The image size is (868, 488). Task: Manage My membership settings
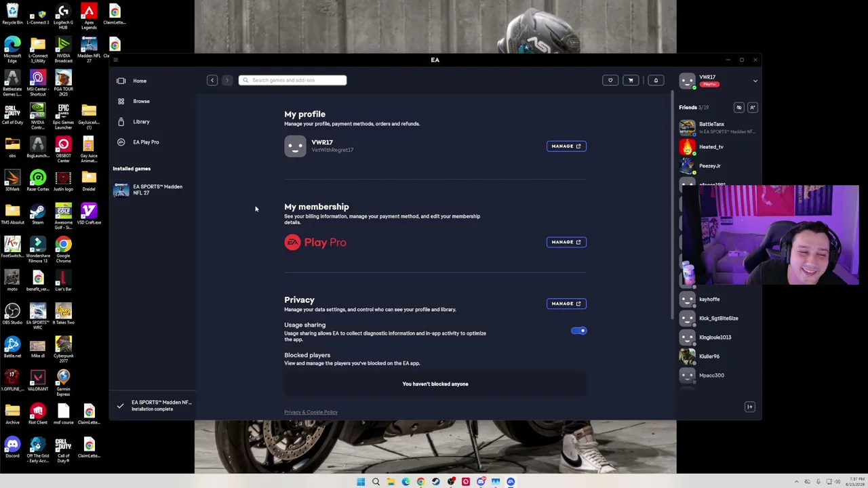(x=566, y=242)
